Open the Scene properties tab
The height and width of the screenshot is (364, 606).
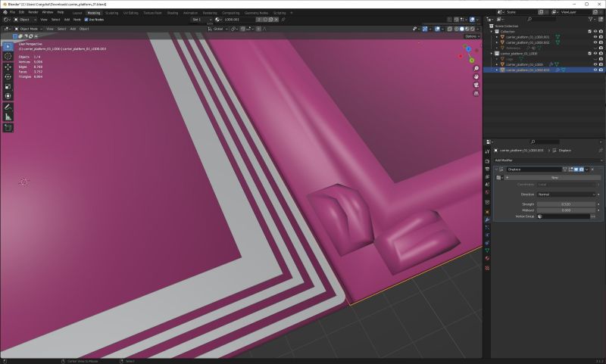coord(487,185)
